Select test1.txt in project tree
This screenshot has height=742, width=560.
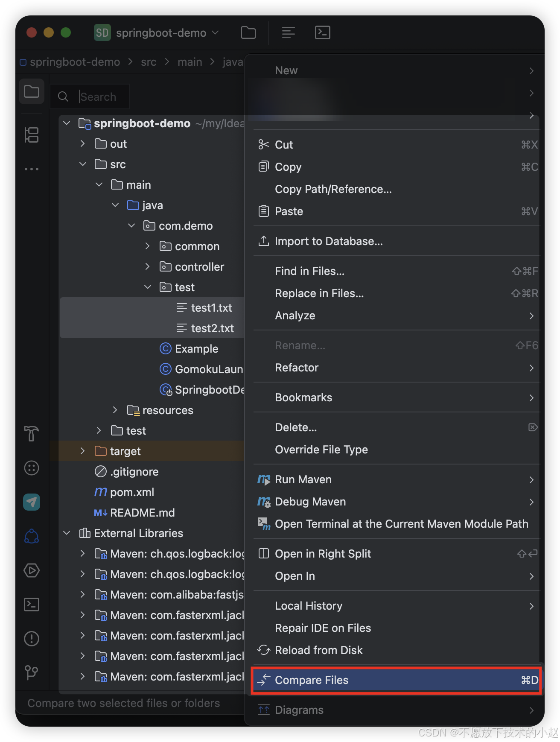coord(152,308)
